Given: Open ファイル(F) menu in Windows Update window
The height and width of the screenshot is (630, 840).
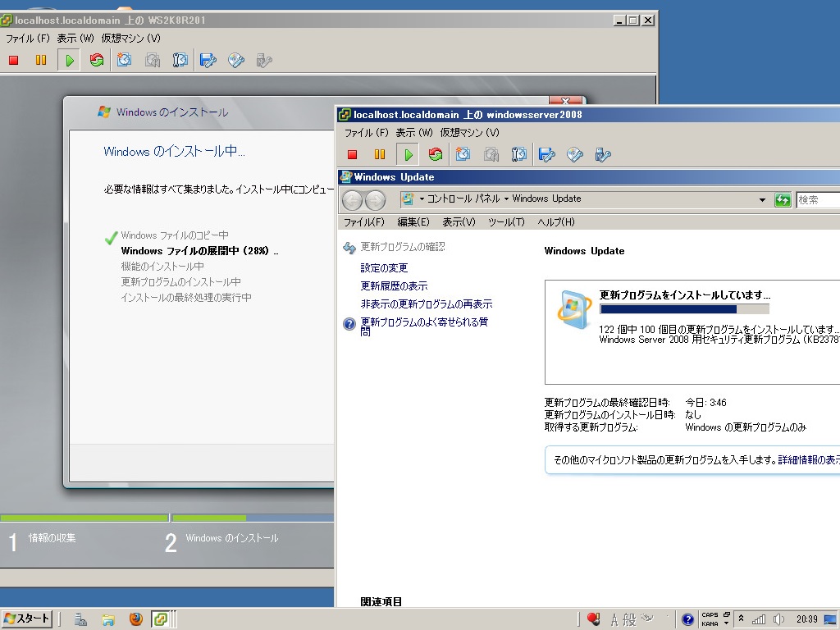Looking at the screenshot, I should point(363,221).
